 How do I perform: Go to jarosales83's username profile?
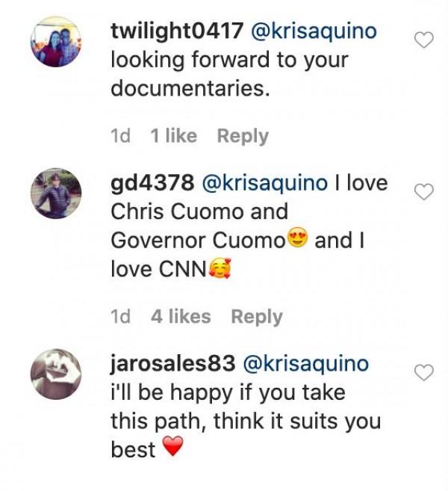tap(173, 363)
